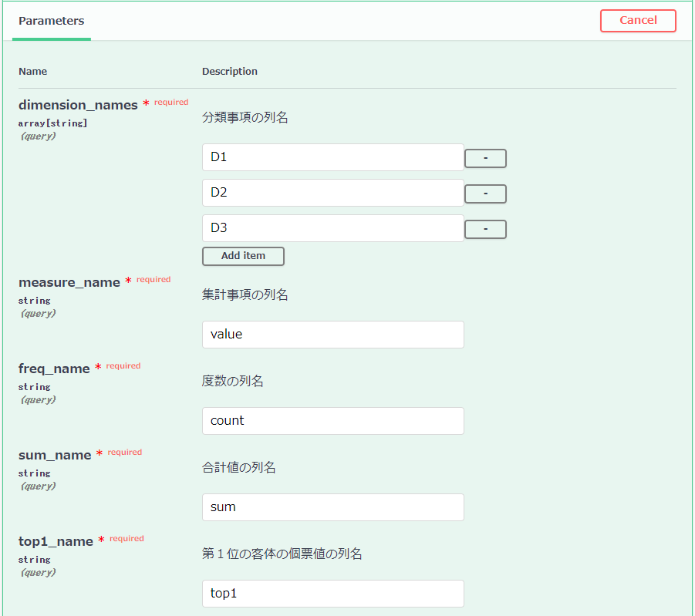The image size is (695, 616).
Task: Select the top1_name field containing top1
Action: 332,594
